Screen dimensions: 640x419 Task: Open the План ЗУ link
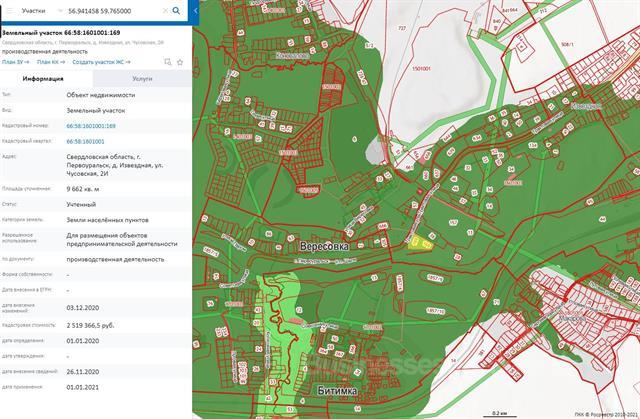15,61
